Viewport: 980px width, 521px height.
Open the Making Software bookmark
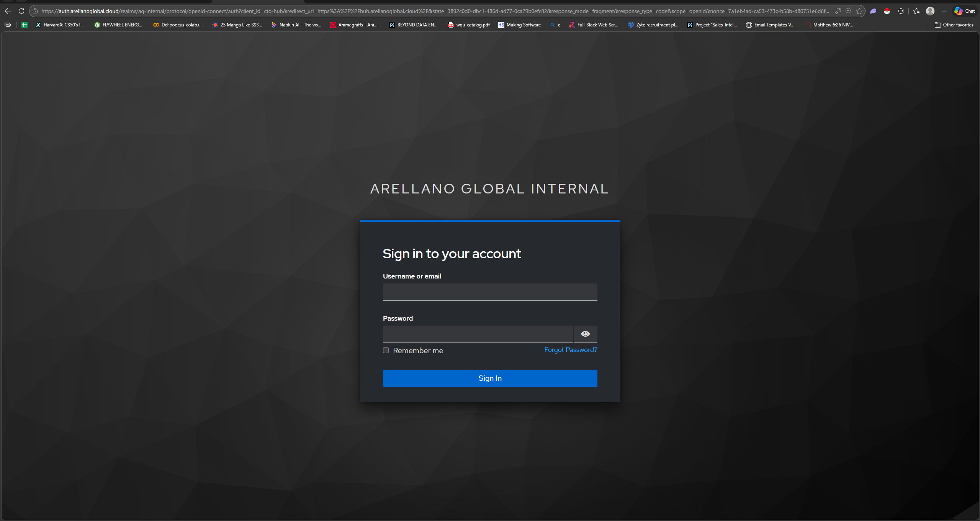point(520,25)
